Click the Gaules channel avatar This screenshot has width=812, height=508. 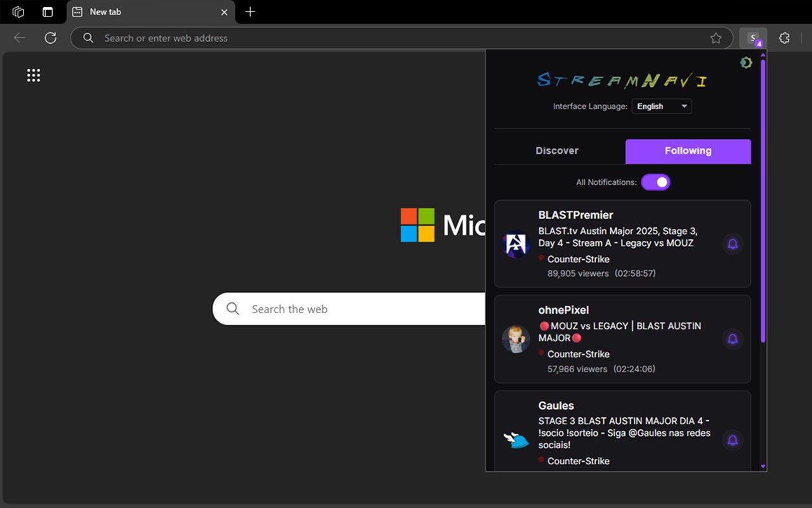(x=516, y=440)
